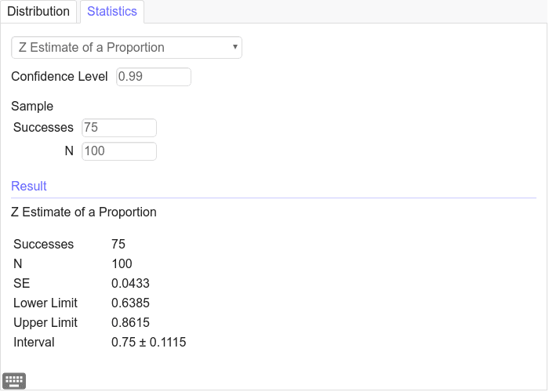The height and width of the screenshot is (392, 549).
Task: Select the Upper Limit value 0.8615
Action: point(130,322)
